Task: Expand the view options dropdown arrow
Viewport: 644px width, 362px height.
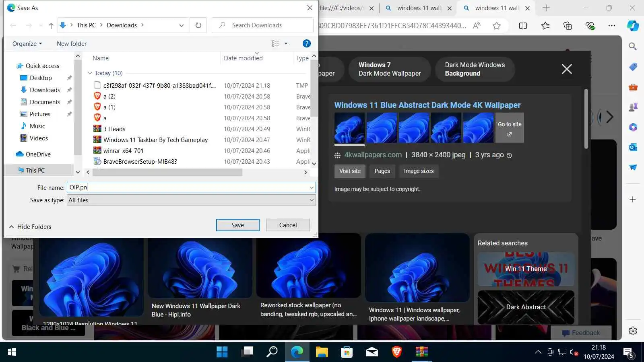Action: tap(286, 43)
